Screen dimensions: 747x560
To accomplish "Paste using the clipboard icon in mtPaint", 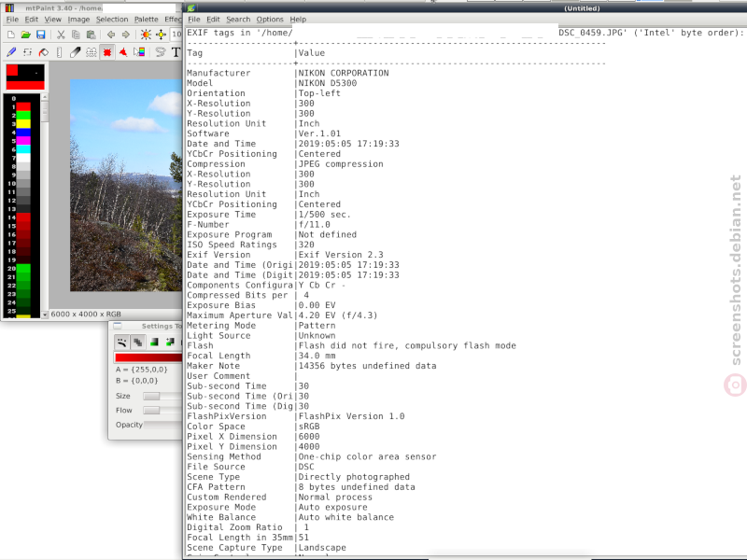I will pyautogui.click(x=91, y=35).
